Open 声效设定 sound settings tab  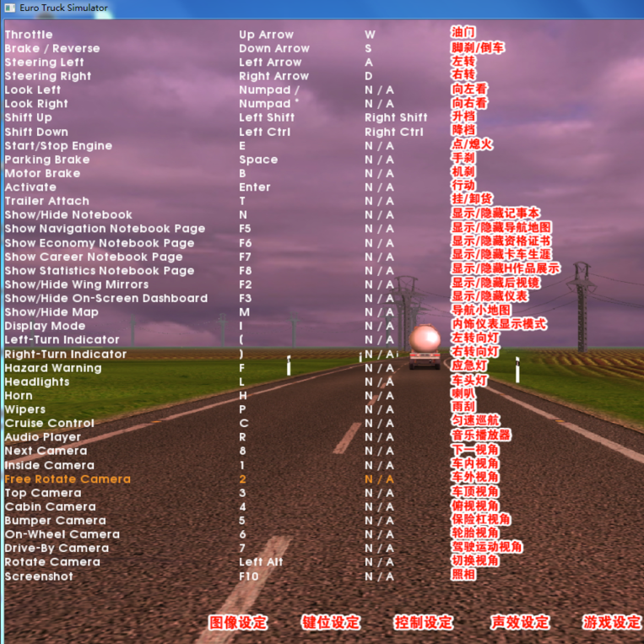click(520, 623)
